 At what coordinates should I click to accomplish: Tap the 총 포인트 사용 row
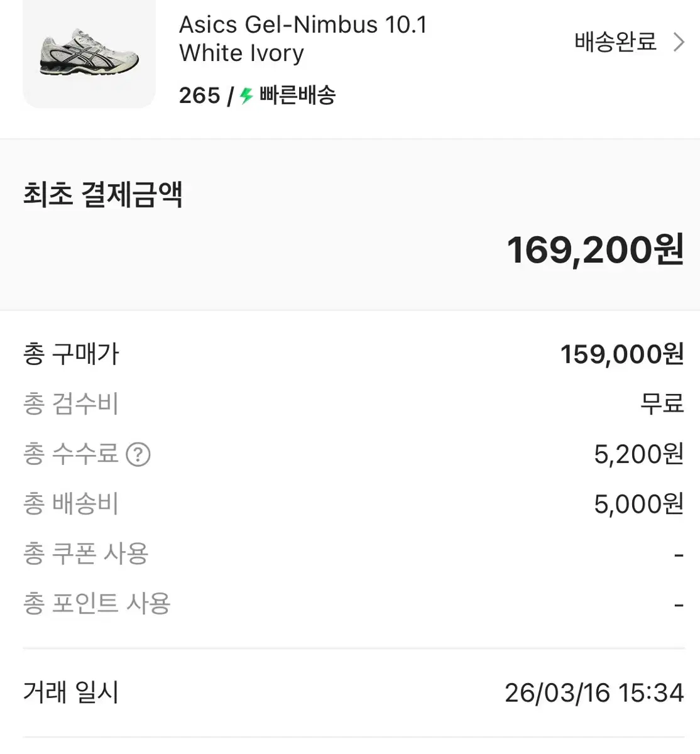354,604
